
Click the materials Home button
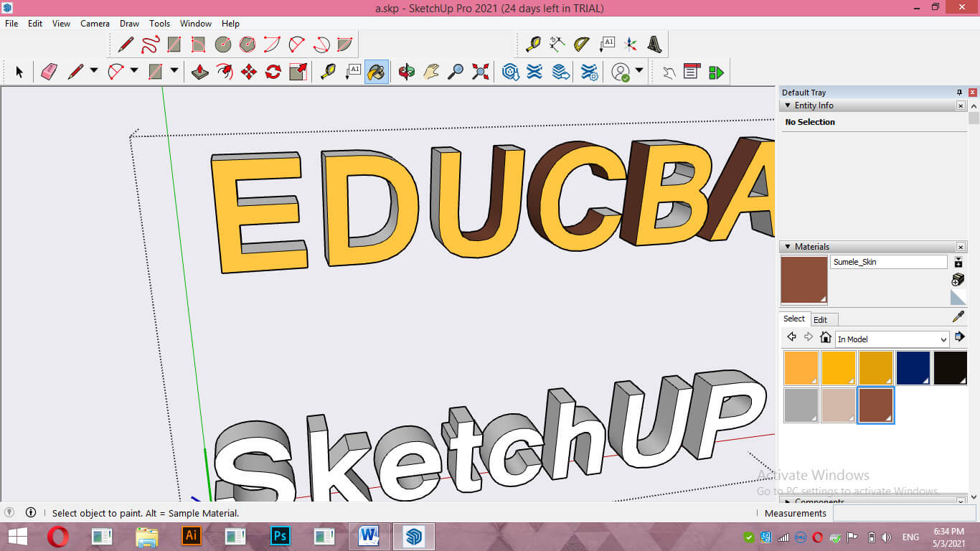826,337
